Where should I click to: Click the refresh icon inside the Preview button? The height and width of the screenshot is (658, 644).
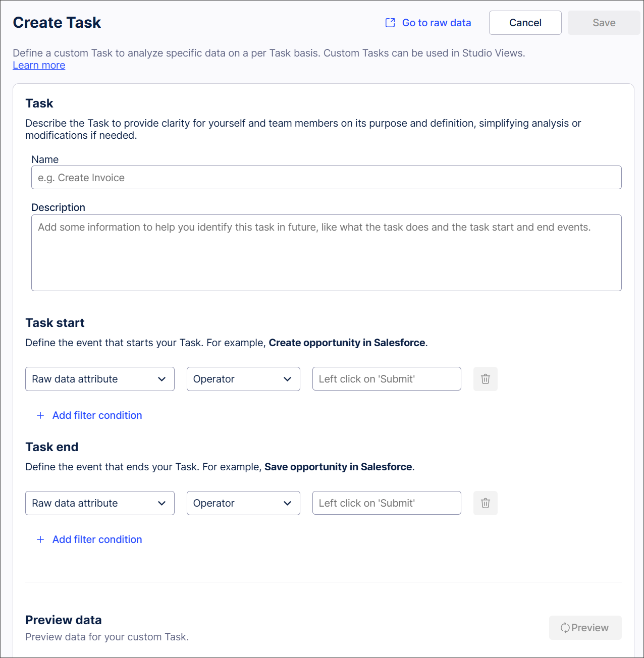click(x=566, y=628)
